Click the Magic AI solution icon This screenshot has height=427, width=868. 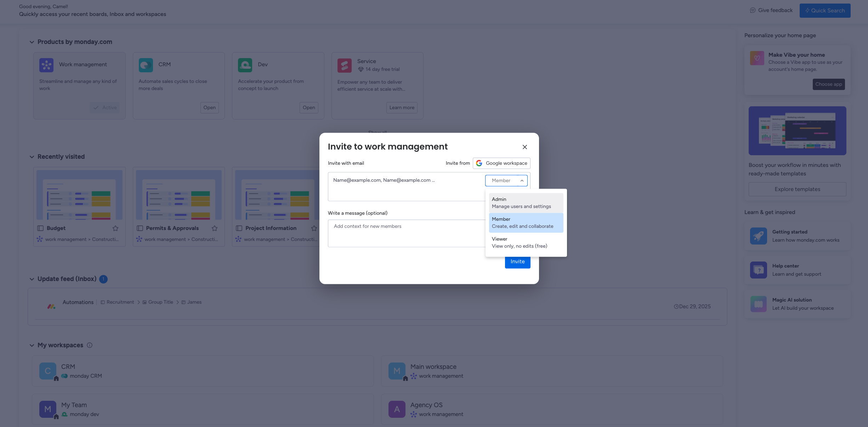[758, 304]
